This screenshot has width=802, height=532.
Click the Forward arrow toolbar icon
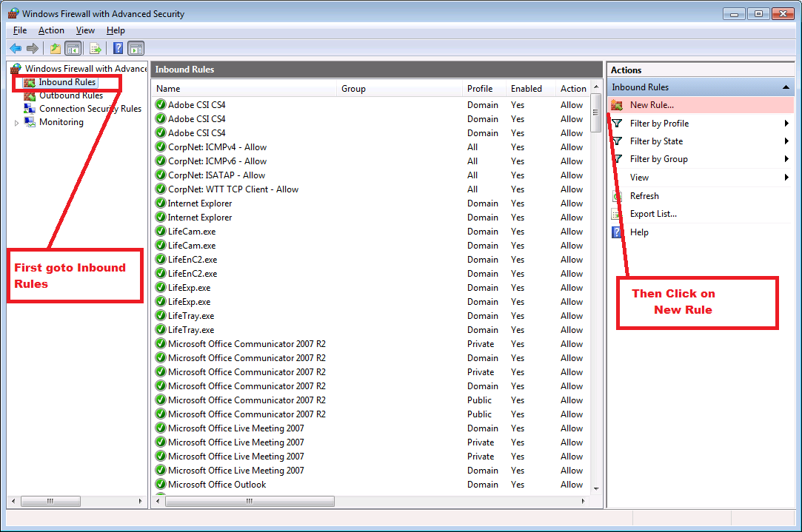(33, 49)
